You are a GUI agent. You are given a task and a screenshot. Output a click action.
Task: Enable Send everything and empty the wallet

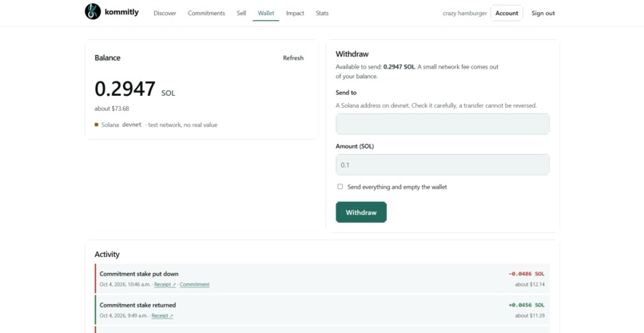[x=340, y=186]
